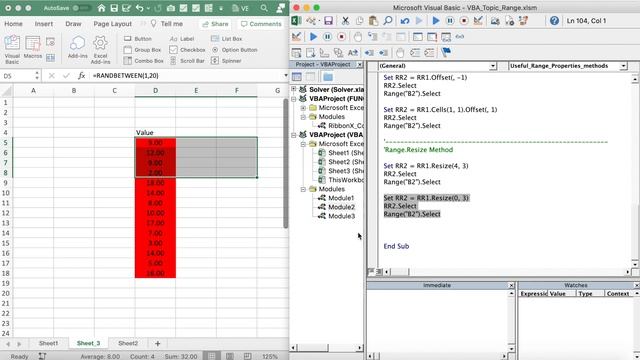Click the Excel vertical scrollbar thumb
The width and height of the screenshot is (640, 360).
pos(286,163)
